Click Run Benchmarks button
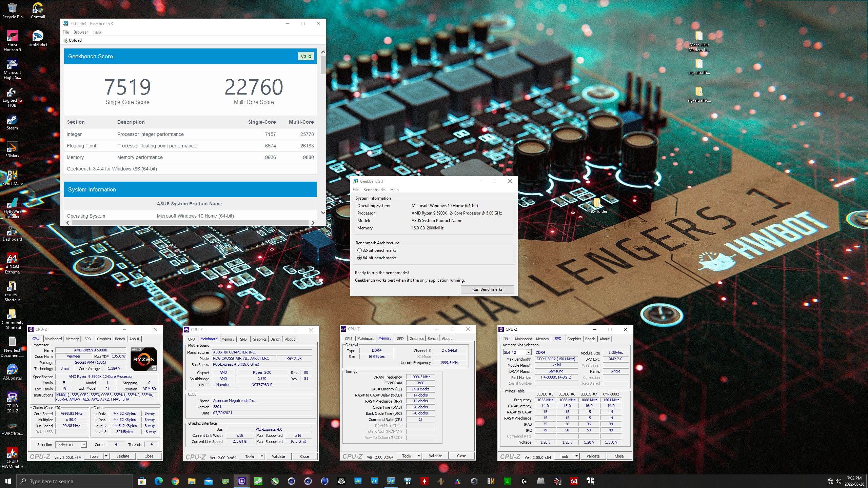 click(x=487, y=289)
